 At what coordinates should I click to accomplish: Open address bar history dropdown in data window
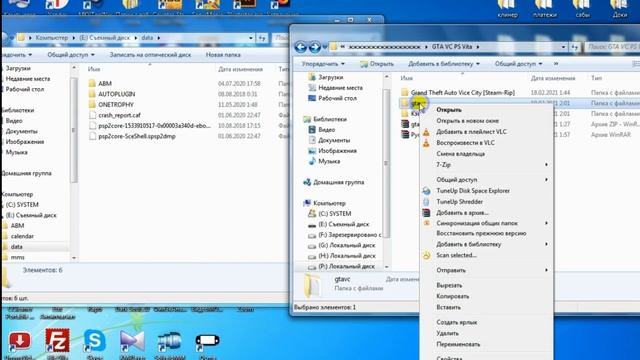coord(251,38)
